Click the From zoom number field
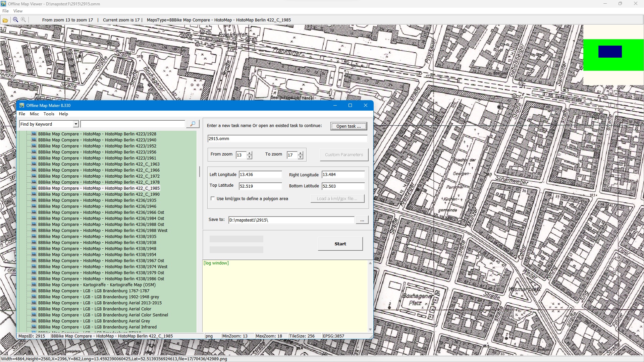This screenshot has width=644, height=362. (x=241, y=155)
